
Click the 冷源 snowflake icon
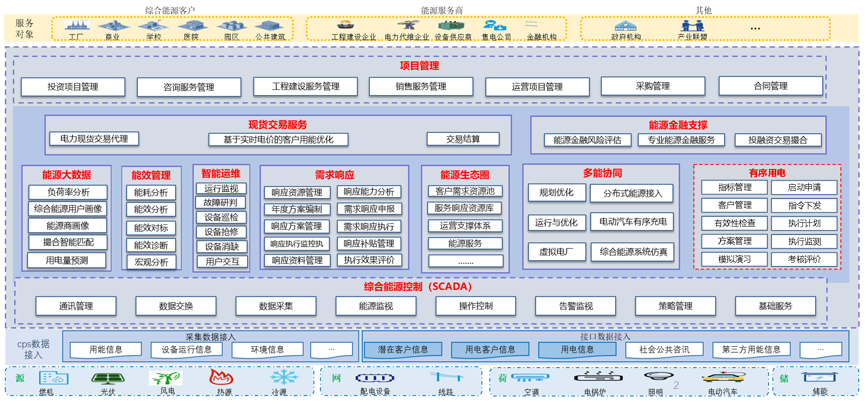click(284, 378)
